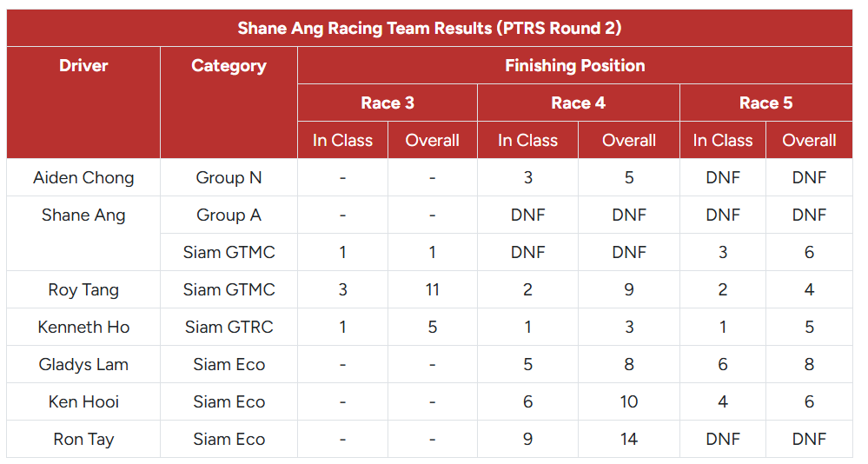Click Roy Tang's Race 3 overall value 11
Viewport: 868px width, 464px height.
(x=433, y=289)
